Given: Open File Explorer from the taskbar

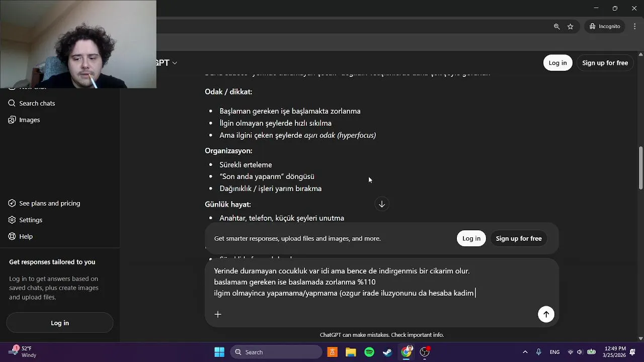Looking at the screenshot, I should (351, 352).
